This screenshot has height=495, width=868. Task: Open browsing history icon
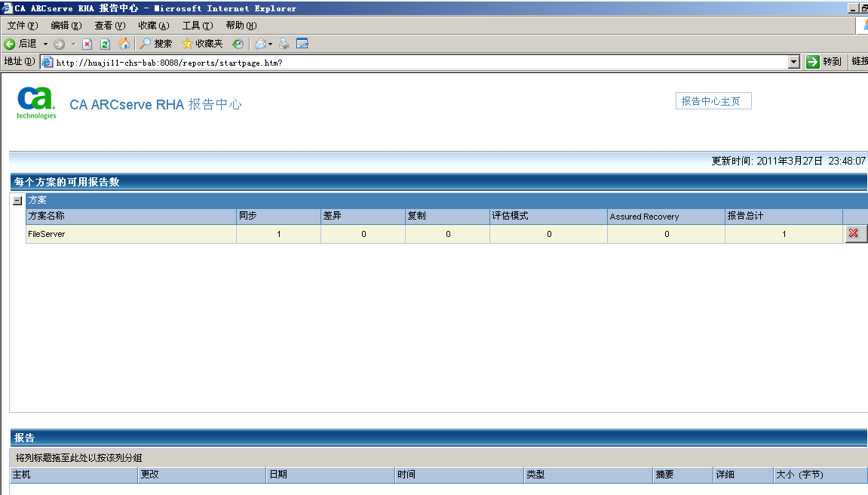238,44
